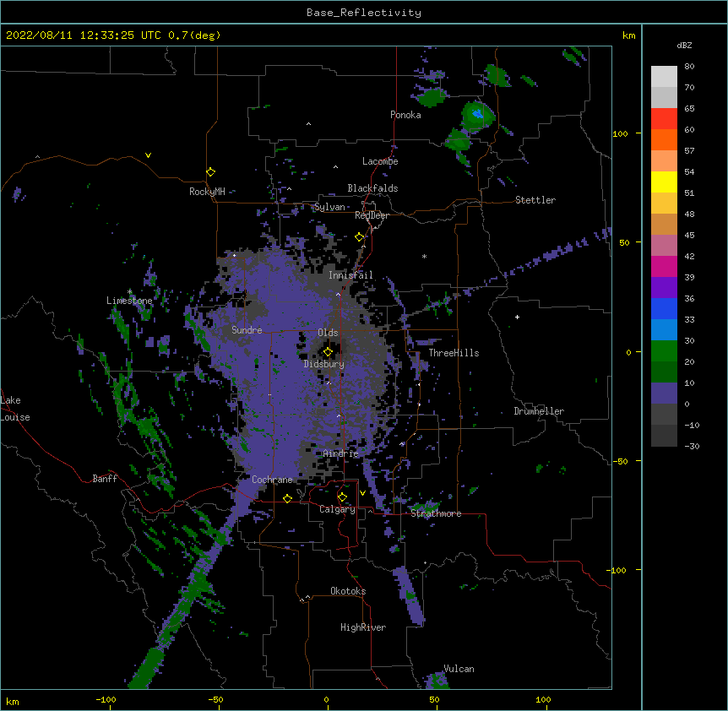The width and height of the screenshot is (728, 711).
Task: Click the yellow diamond marker between Olds and Didsbury
Action: coord(328,352)
